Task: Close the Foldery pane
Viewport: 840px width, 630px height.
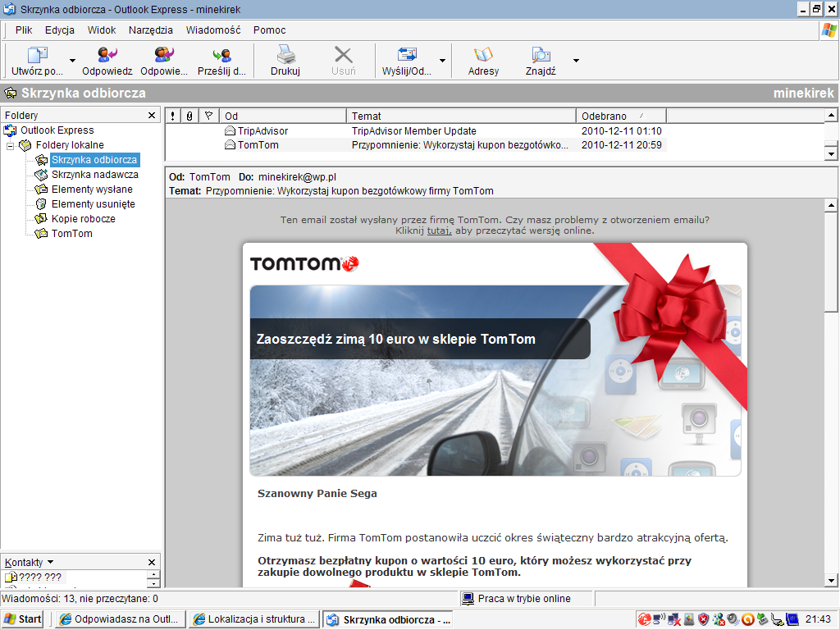Action: [x=152, y=115]
